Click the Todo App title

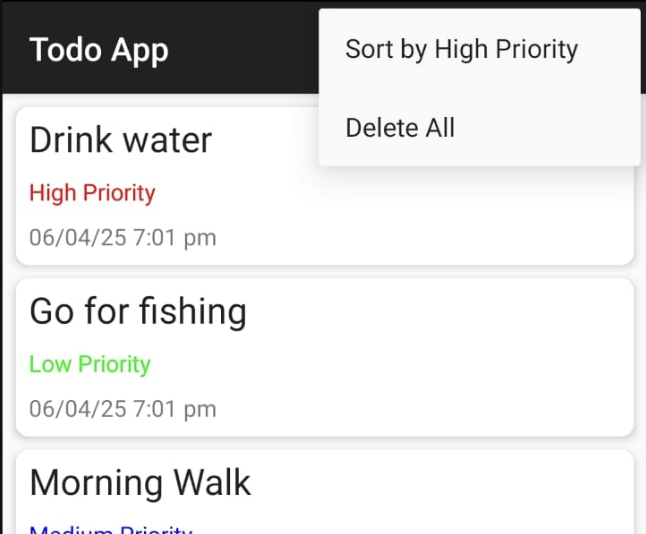pyautogui.click(x=99, y=50)
